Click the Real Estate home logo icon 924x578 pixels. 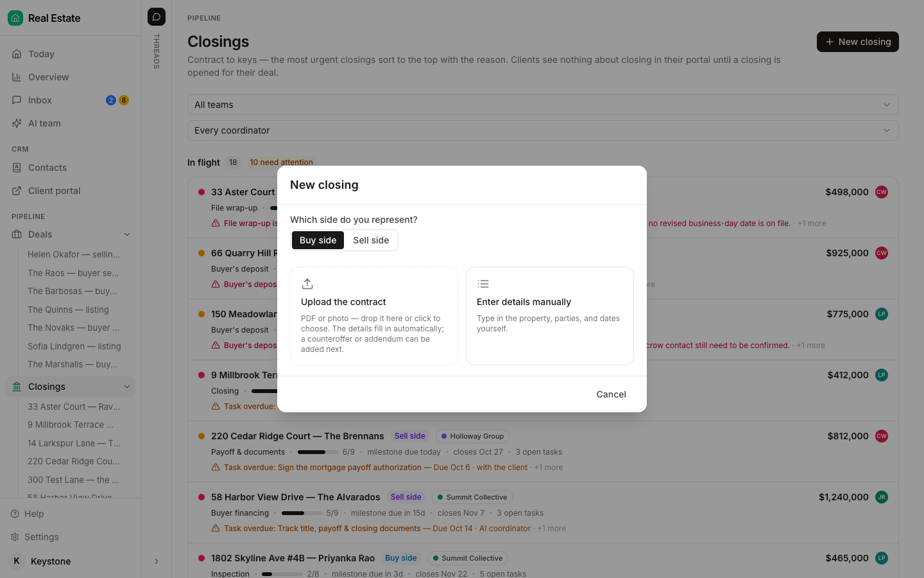pyautogui.click(x=15, y=18)
